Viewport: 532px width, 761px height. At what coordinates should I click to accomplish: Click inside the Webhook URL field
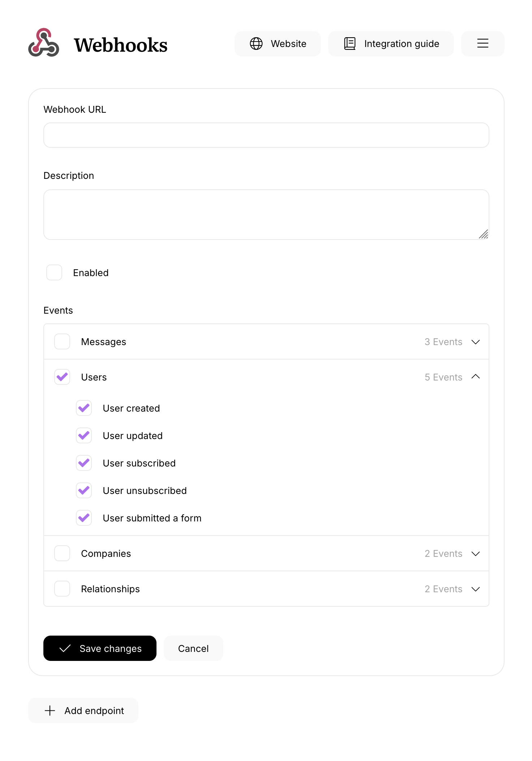point(266,135)
